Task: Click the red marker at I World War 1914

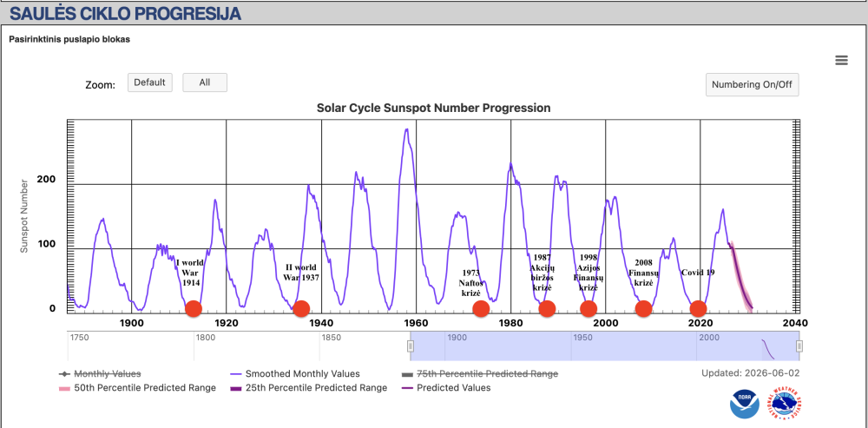Action: coord(194,308)
